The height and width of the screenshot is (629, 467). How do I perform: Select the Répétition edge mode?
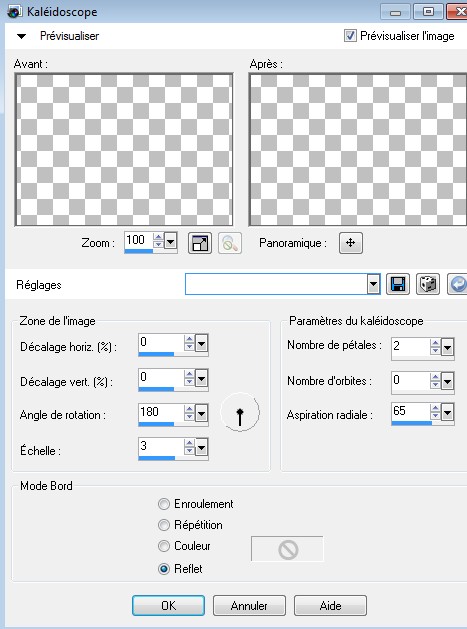(x=164, y=525)
